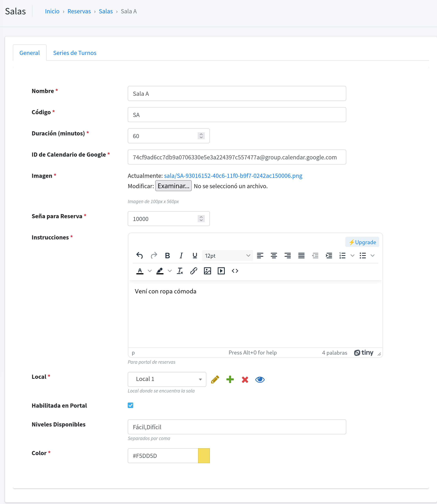The width and height of the screenshot is (437, 504).
Task: Click the insert image icon in editor
Action: (207, 271)
